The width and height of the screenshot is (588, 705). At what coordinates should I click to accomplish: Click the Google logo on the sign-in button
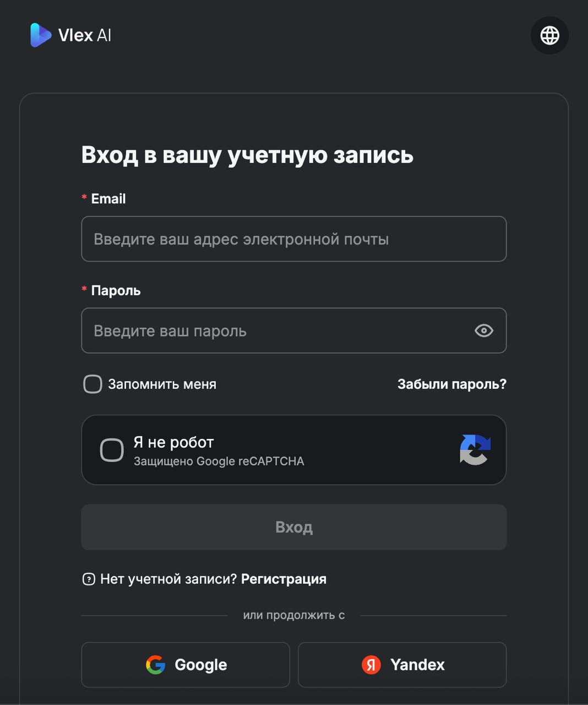pyautogui.click(x=155, y=665)
